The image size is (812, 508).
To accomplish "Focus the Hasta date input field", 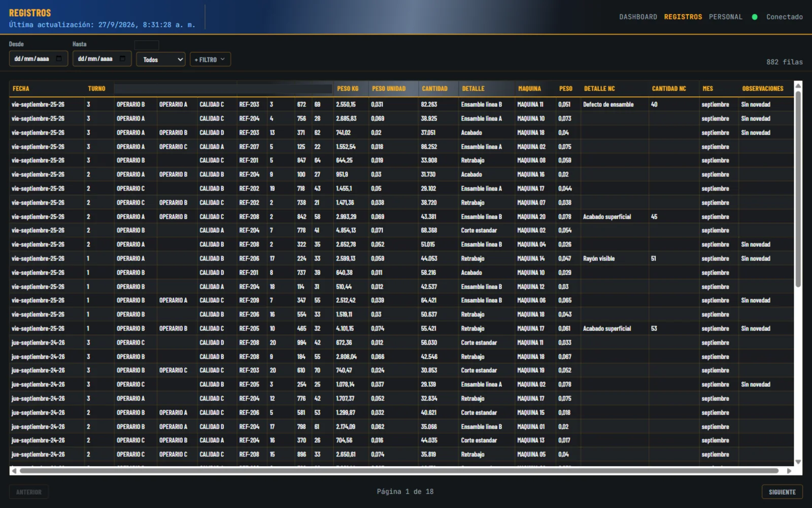I will pos(102,59).
